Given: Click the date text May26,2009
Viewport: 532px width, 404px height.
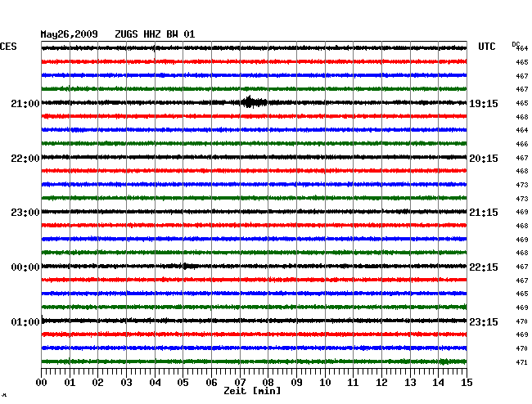Looking at the screenshot, I should [70, 34].
